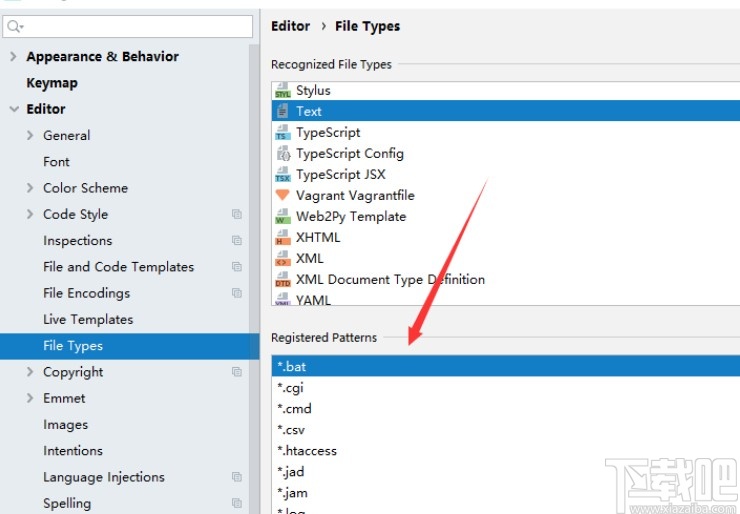Click the Vagrant Vagrantfile icon

[x=282, y=196]
